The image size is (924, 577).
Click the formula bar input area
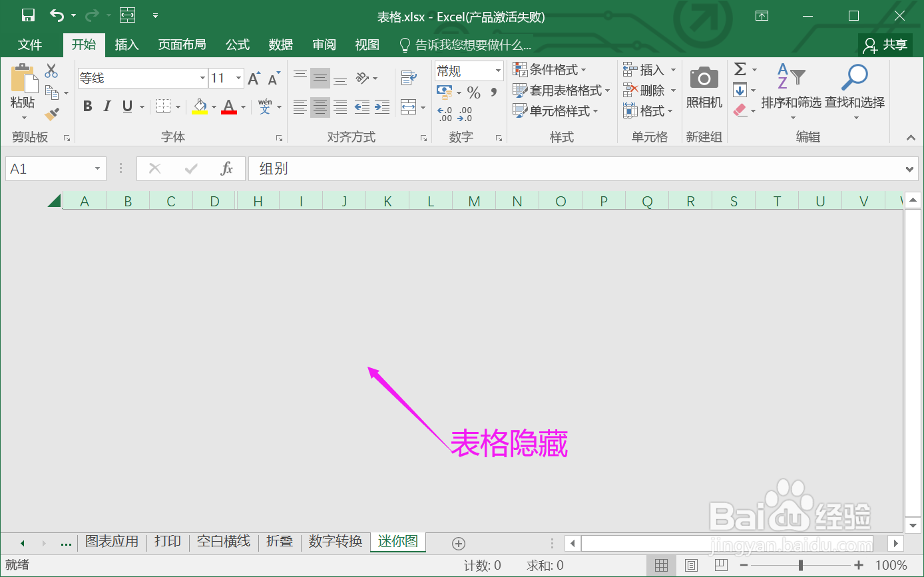coord(466,168)
